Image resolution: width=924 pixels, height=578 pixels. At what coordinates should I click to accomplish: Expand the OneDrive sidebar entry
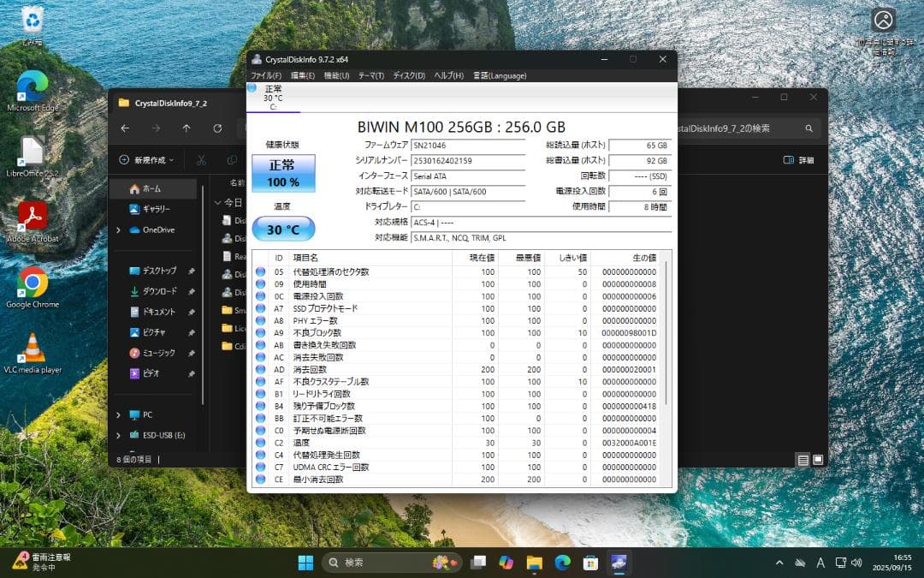[x=119, y=229]
